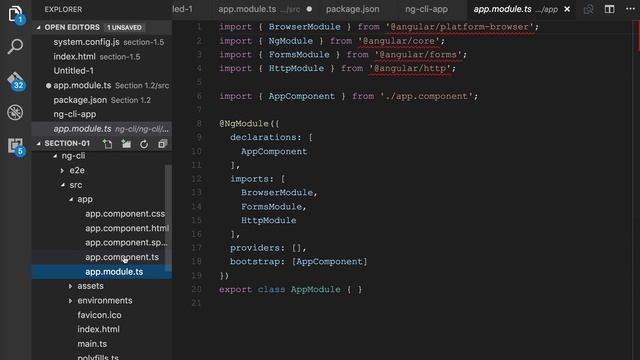
Task: Click the 1 UNSAVED badge
Action: [x=124, y=27]
